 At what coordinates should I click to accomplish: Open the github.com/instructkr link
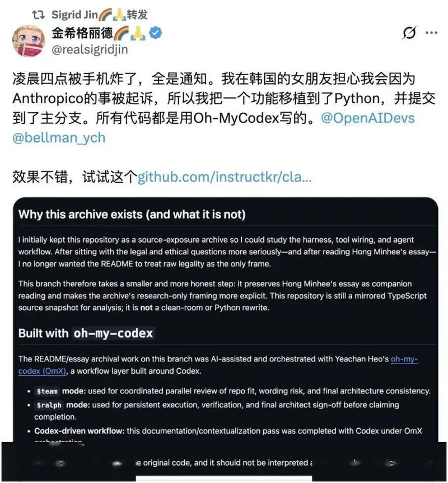click(225, 177)
